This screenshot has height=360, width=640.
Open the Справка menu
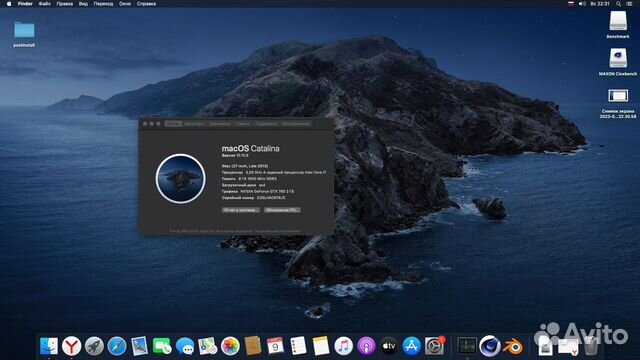click(146, 4)
